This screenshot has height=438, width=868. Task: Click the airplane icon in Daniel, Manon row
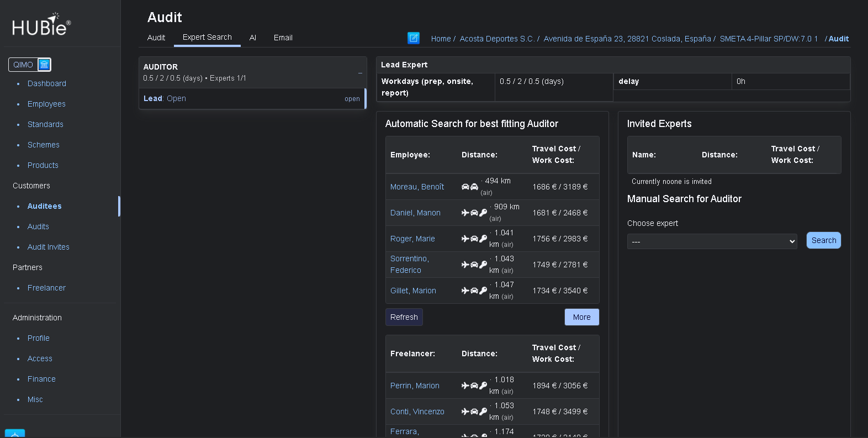pos(465,213)
